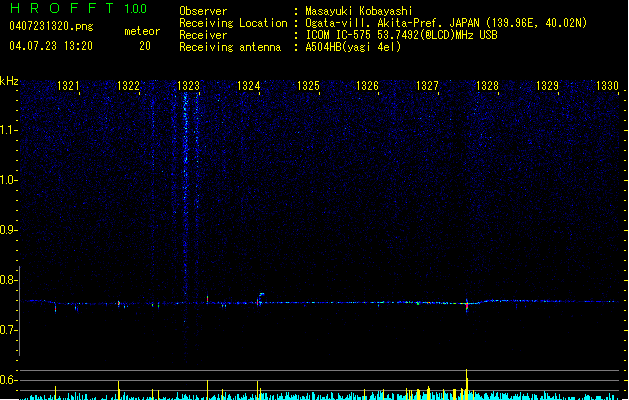Image resolution: width=629 pixels, height=400 pixels.
Task: Click the 1.1 kHz axis label
Action: pos(8,130)
